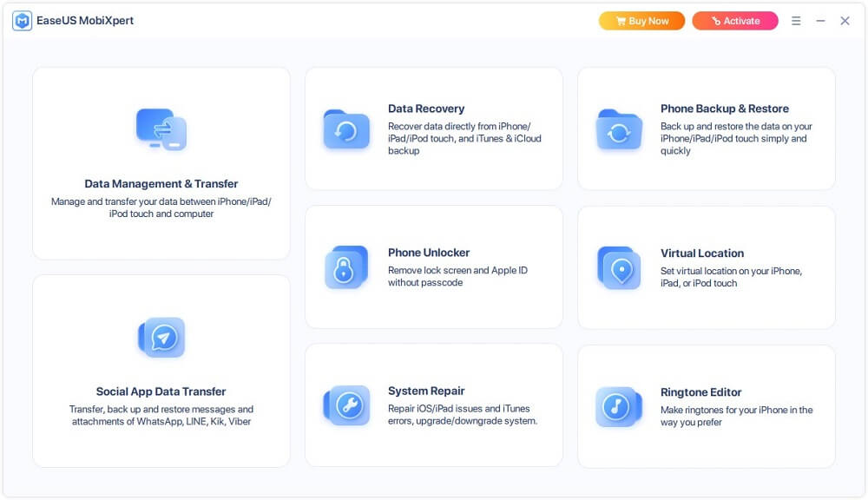Viewport: 868px width, 500px height.
Task: Open the hamburger menu in title bar
Action: coord(796,21)
